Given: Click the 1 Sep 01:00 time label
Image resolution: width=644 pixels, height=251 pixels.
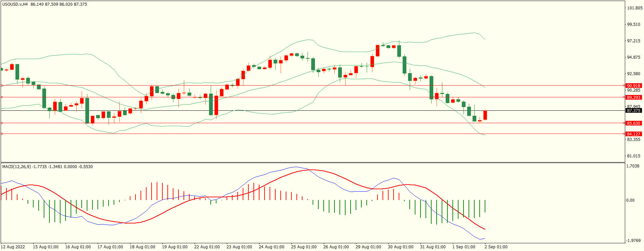Looking at the screenshot, I should (x=464, y=247).
